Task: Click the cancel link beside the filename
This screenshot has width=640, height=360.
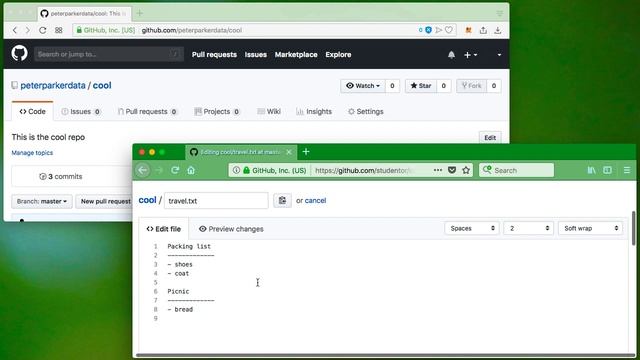Action: (x=316, y=200)
